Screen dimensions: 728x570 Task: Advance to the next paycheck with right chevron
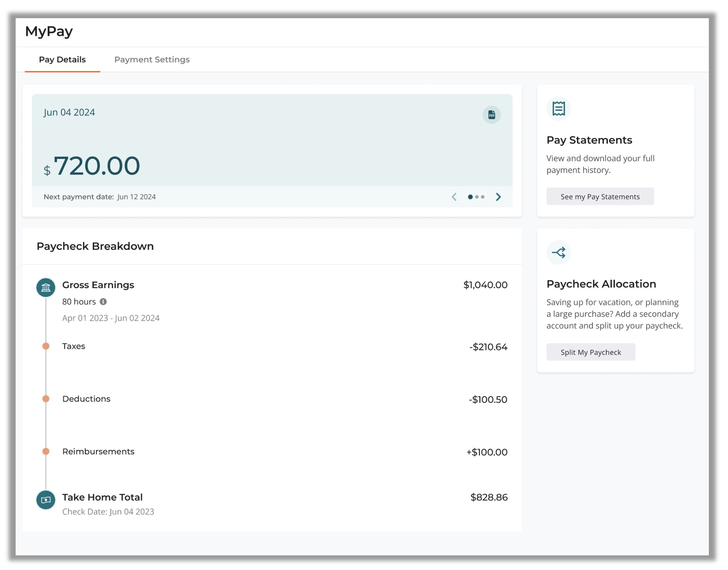coord(498,197)
